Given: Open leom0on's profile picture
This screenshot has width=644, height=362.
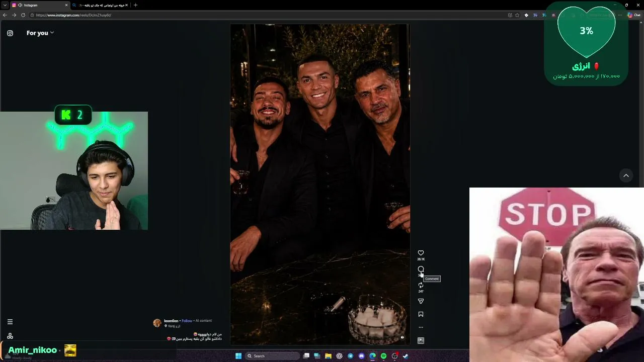Looking at the screenshot, I should pyautogui.click(x=157, y=323).
